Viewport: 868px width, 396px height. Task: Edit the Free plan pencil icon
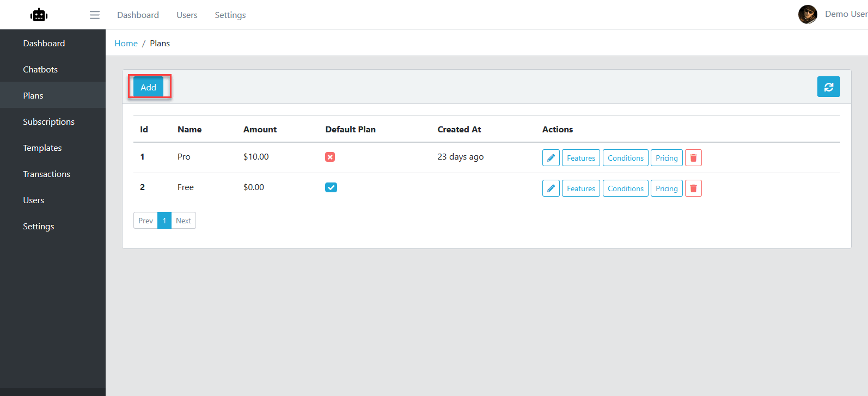[551, 188]
